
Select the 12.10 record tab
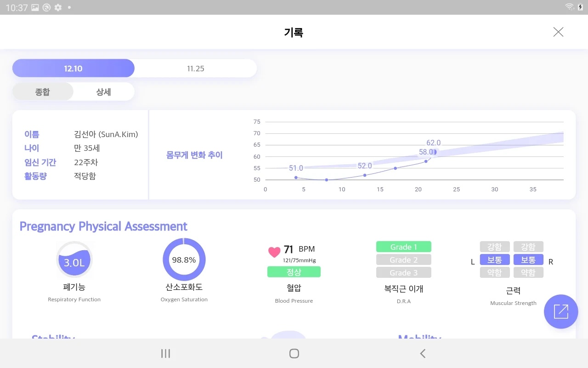click(x=73, y=68)
